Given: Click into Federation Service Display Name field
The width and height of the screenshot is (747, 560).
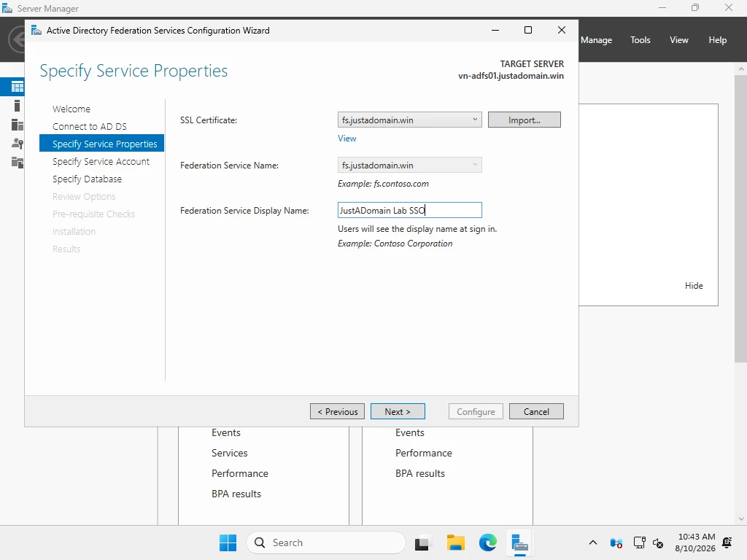Looking at the screenshot, I should (410, 211).
